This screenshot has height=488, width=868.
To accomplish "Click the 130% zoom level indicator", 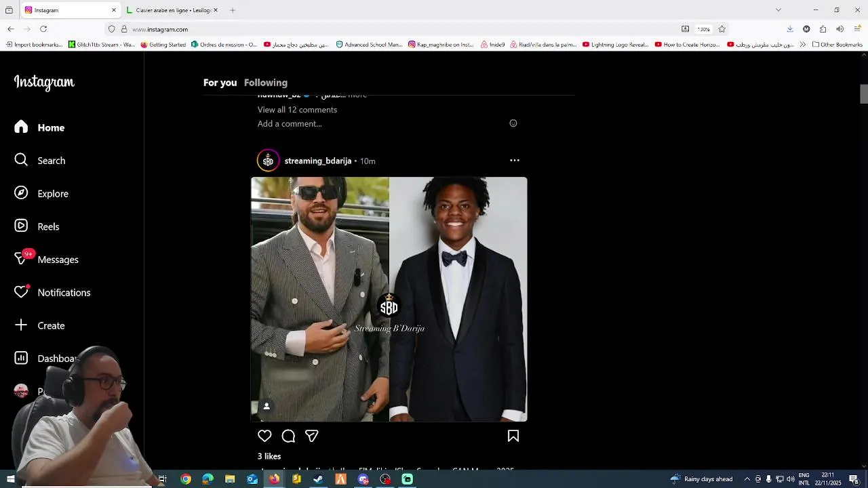I will [x=704, y=29].
